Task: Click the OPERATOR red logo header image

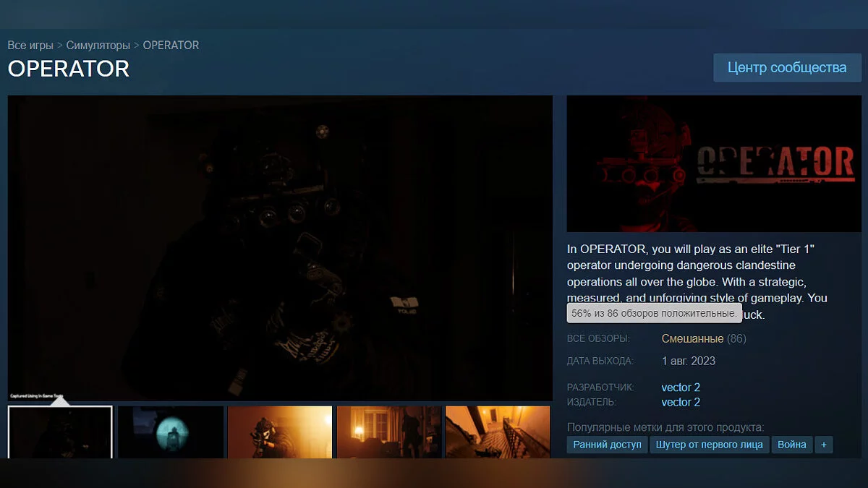Action: click(x=713, y=164)
